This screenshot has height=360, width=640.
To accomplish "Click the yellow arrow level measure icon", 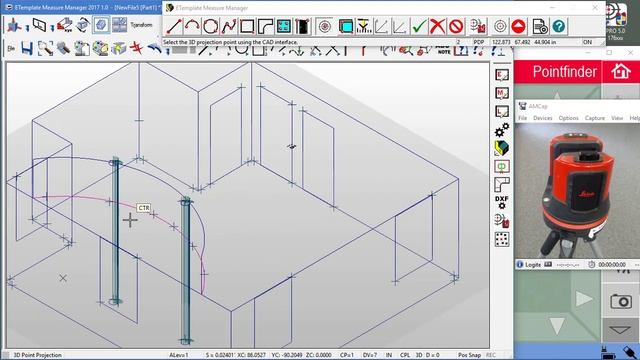I will pos(363,27).
